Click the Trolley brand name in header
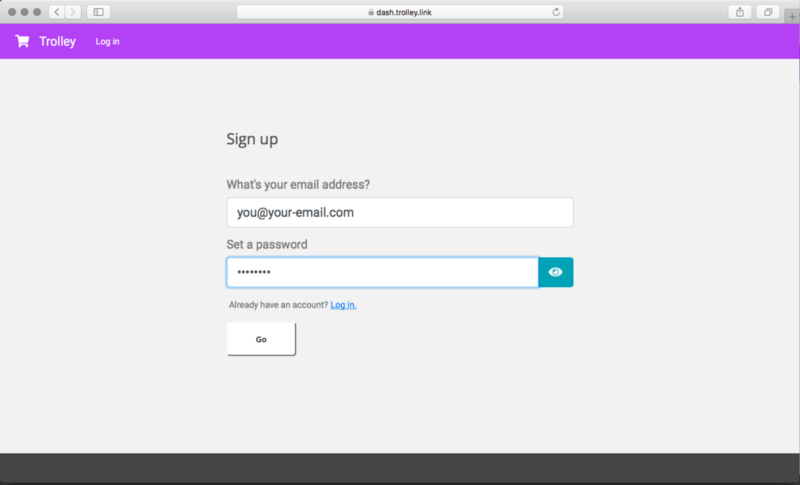 (x=58, y=41)
